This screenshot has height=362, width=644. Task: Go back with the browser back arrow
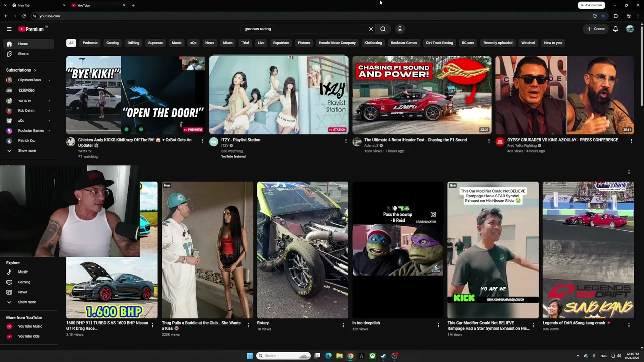[x=6, y=16]
